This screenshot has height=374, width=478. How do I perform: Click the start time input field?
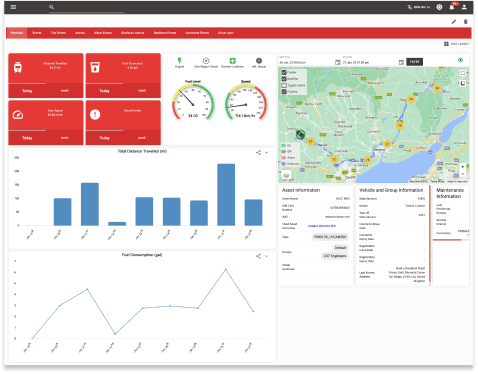click(x=307, y=62)
